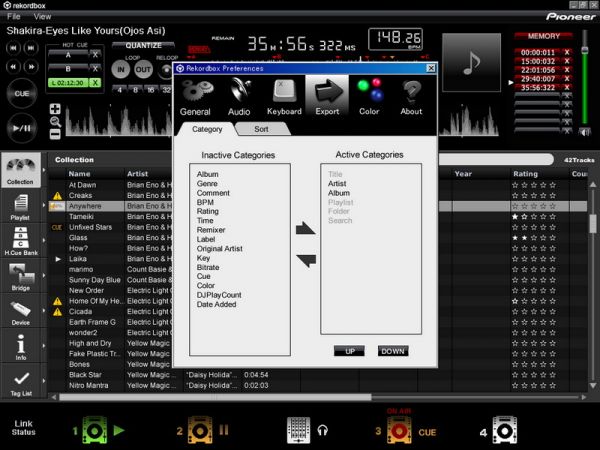Zoom in waveform with plus icon
Screen dimensions: 600x450
click(x=55, y=109)
